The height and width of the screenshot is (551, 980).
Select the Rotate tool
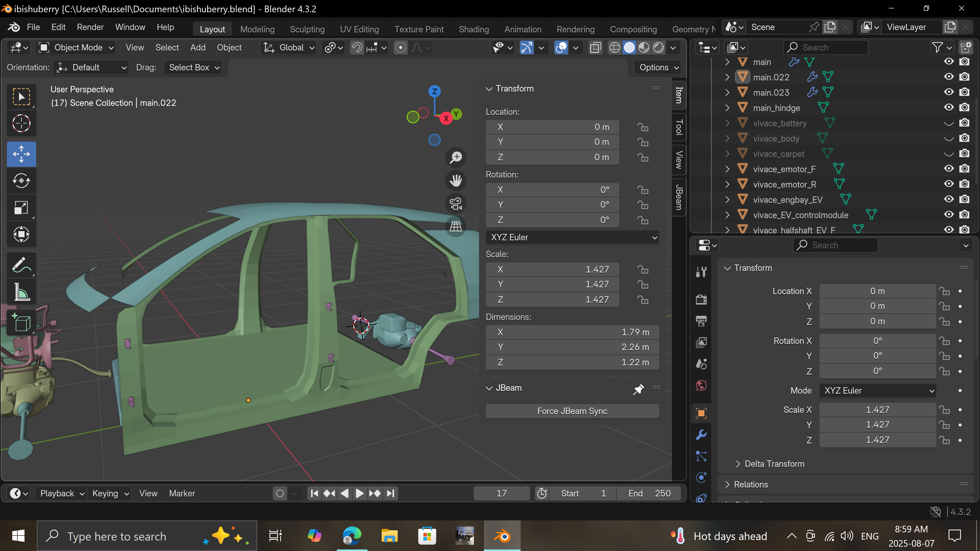tap(21, 181)
